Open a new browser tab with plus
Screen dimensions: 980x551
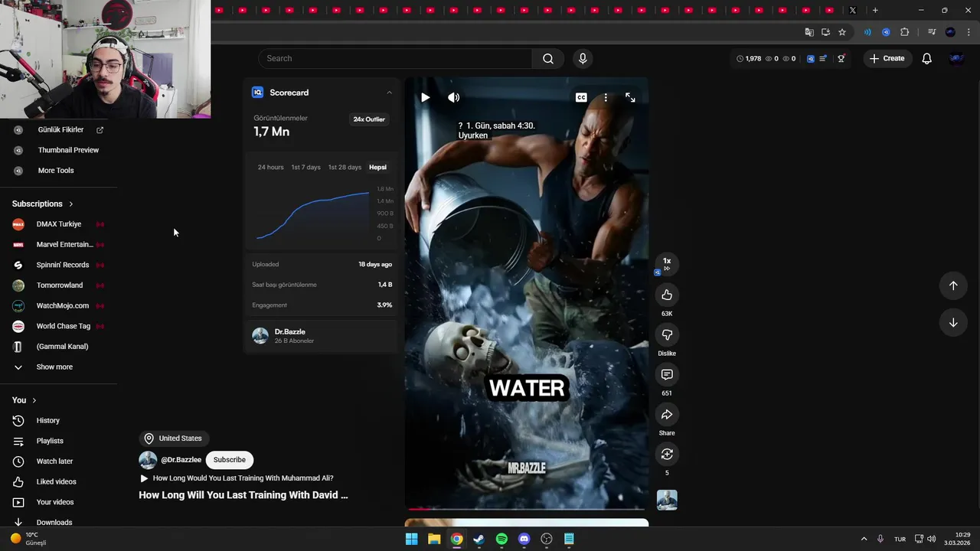coord(875,10)
